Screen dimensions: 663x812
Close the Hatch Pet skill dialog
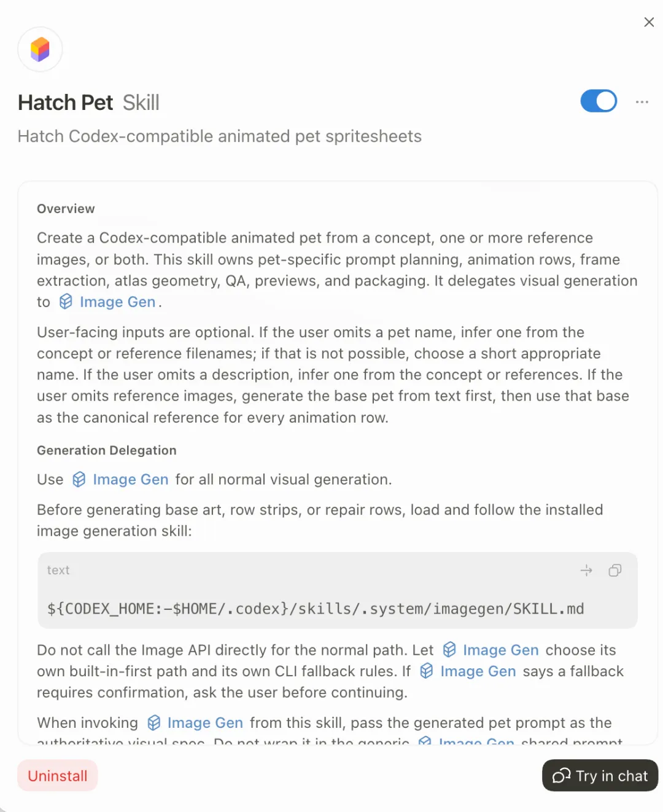(649, 22)
